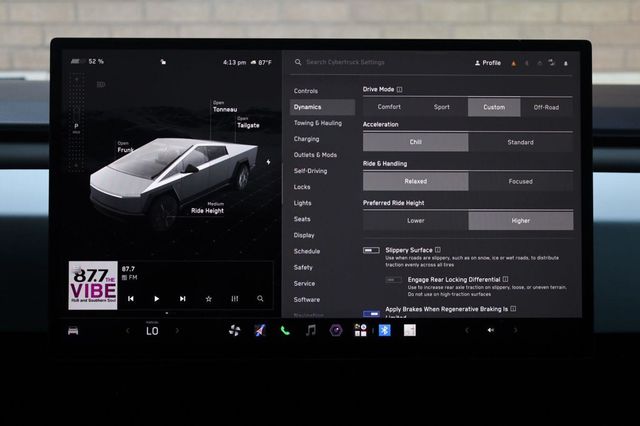640x426 pixels.
Task: Open the purple camera app icon
Action: tap(336, 330)
